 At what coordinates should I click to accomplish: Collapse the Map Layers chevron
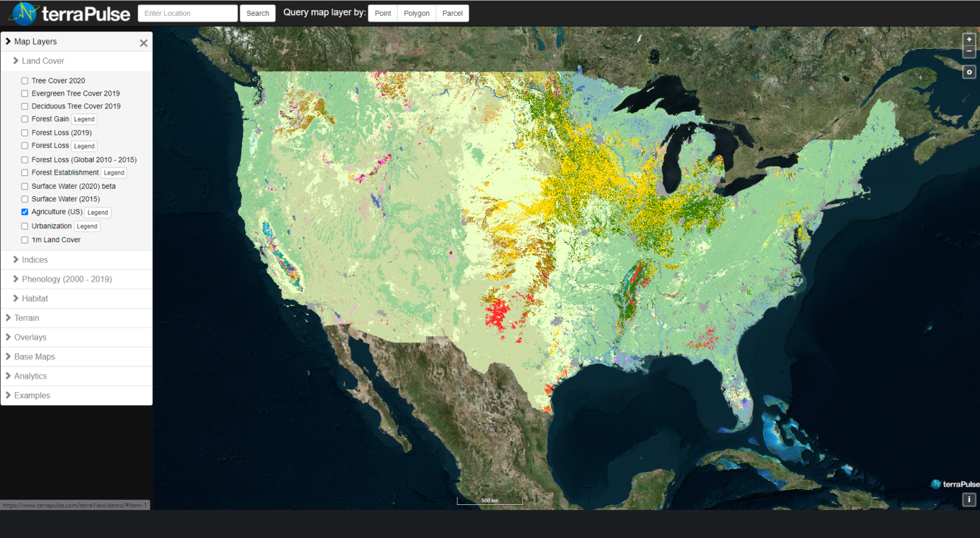click(8, 41)
